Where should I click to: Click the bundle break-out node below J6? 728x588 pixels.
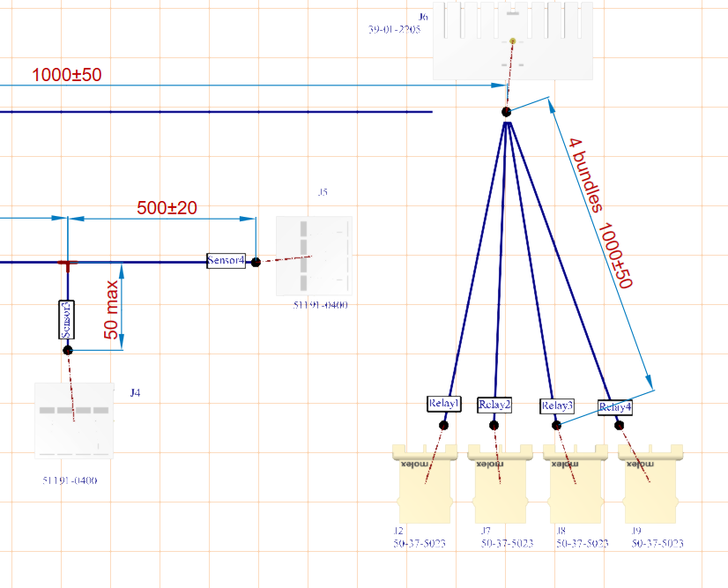506,112
